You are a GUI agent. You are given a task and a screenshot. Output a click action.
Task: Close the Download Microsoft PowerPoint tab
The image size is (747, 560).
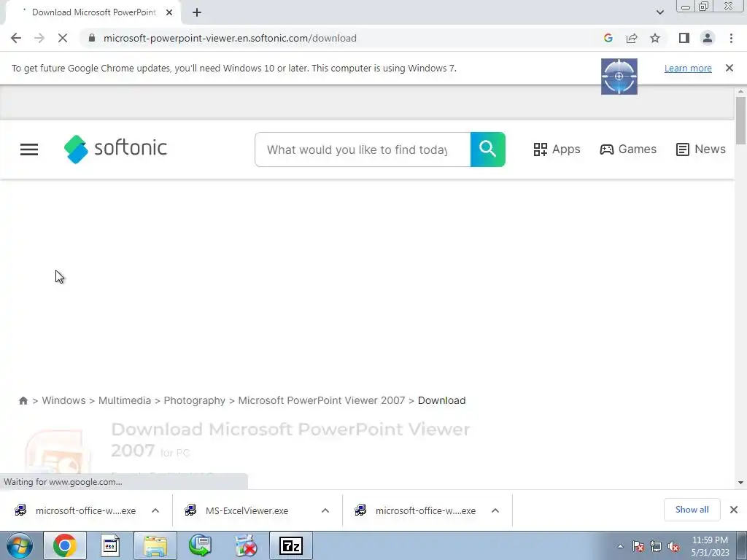(169, 12)
